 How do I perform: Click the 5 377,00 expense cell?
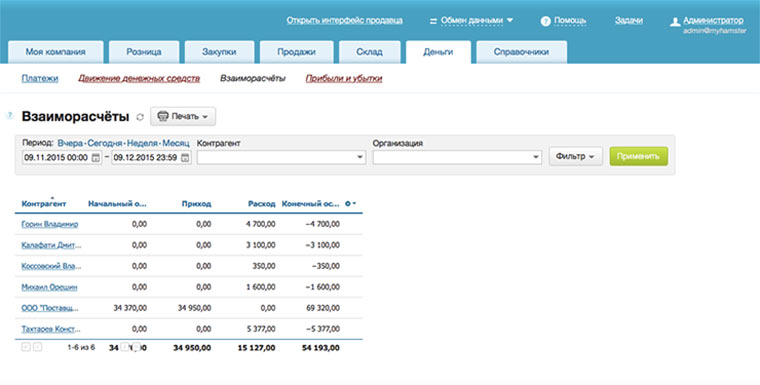coord(261,329)
